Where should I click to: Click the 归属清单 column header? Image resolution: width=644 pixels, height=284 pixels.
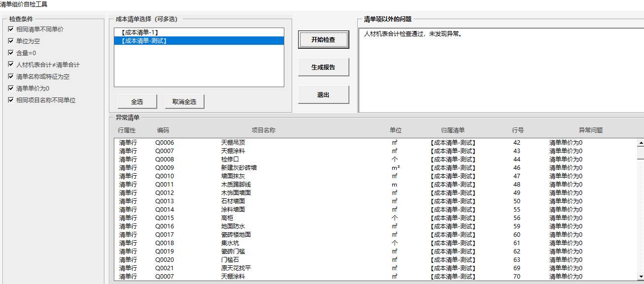[x=453, y=130]
